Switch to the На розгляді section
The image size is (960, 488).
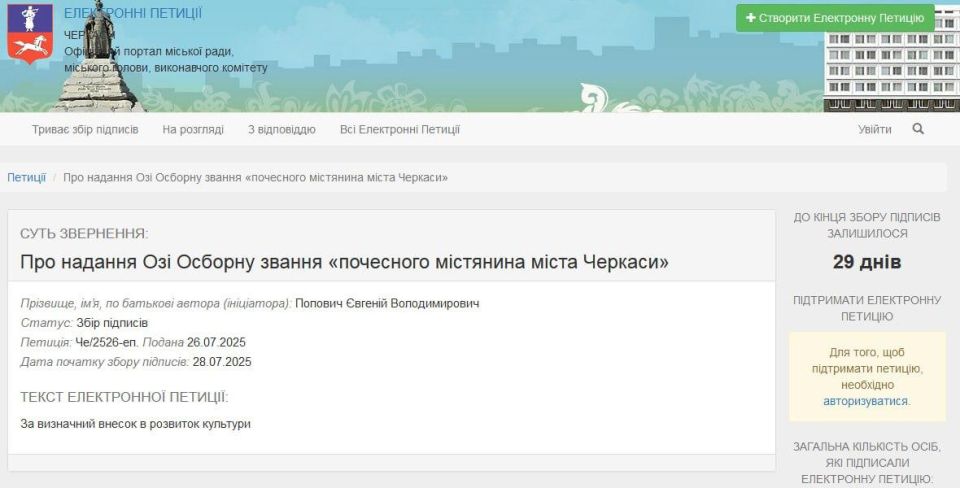(193, 129)
